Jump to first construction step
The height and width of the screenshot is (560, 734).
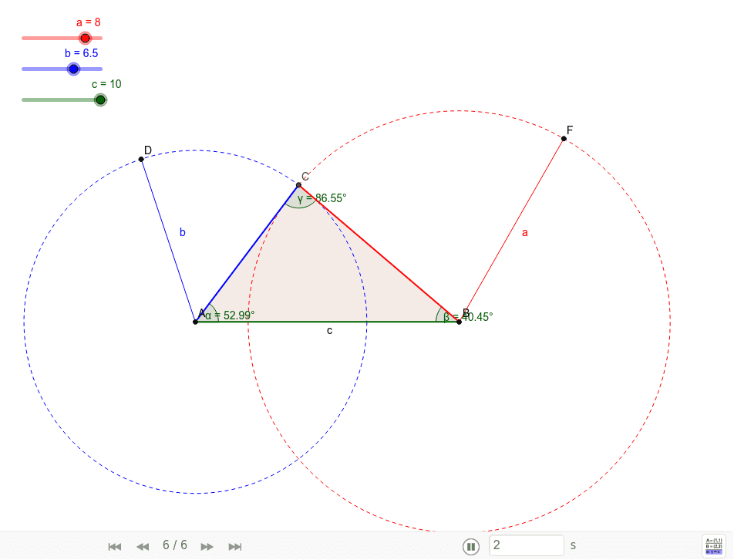click(x=115, y=546)
